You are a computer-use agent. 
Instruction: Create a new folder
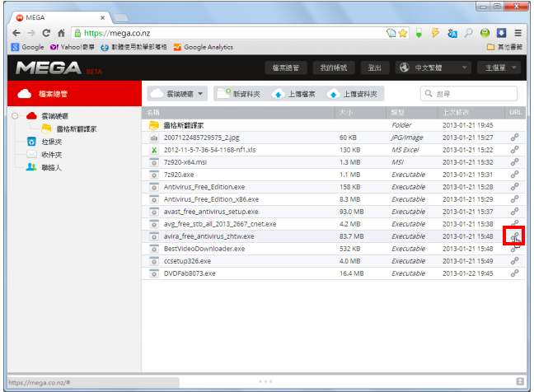[x=239, y=94]
